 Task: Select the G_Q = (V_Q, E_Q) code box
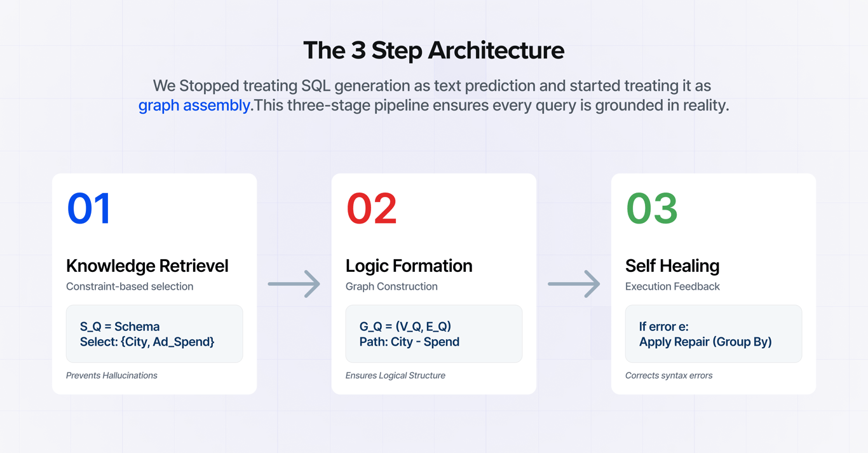click(x=434, y=334)
